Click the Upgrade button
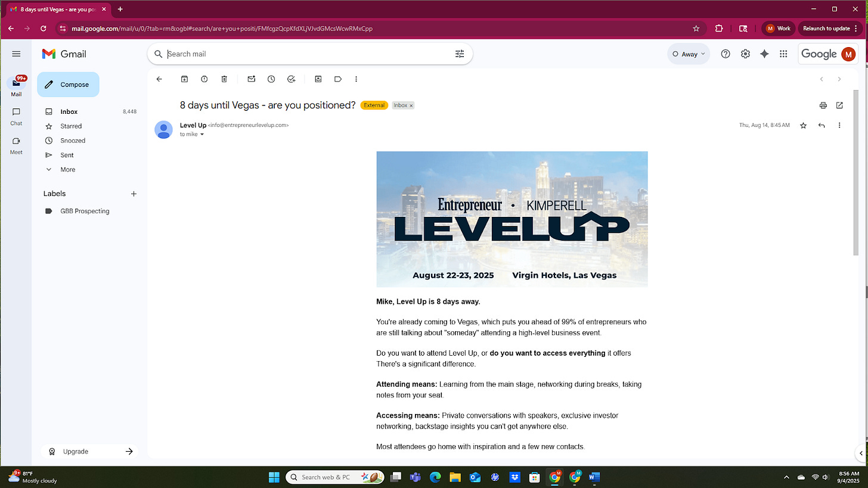The width and height of the screenshot is (868, 488). pos(89,452)
